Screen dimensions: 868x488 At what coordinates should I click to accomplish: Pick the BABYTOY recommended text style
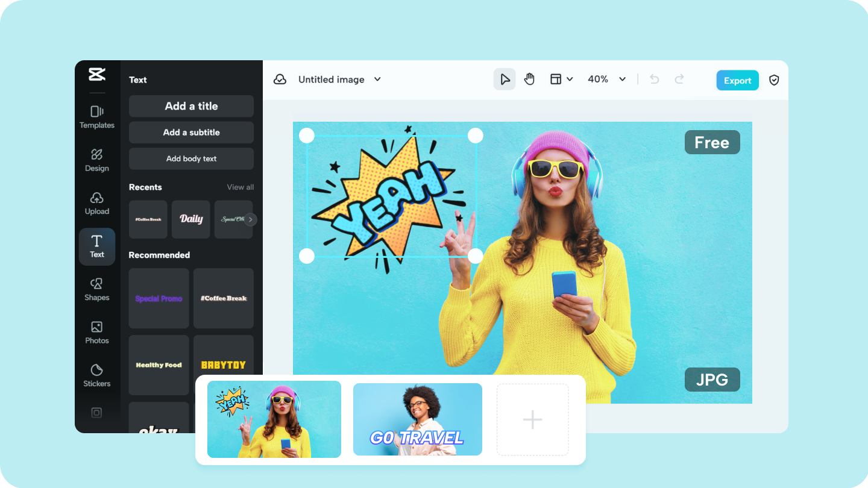[x=224, y=365]
